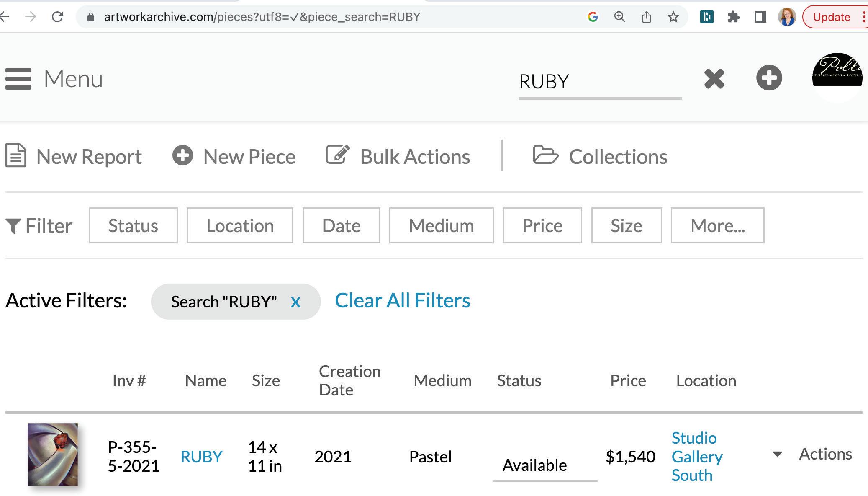The height and width of the screenshot is (496, 868).
Task: Bookmark page with the star icon
Action: tap(673, 17)
